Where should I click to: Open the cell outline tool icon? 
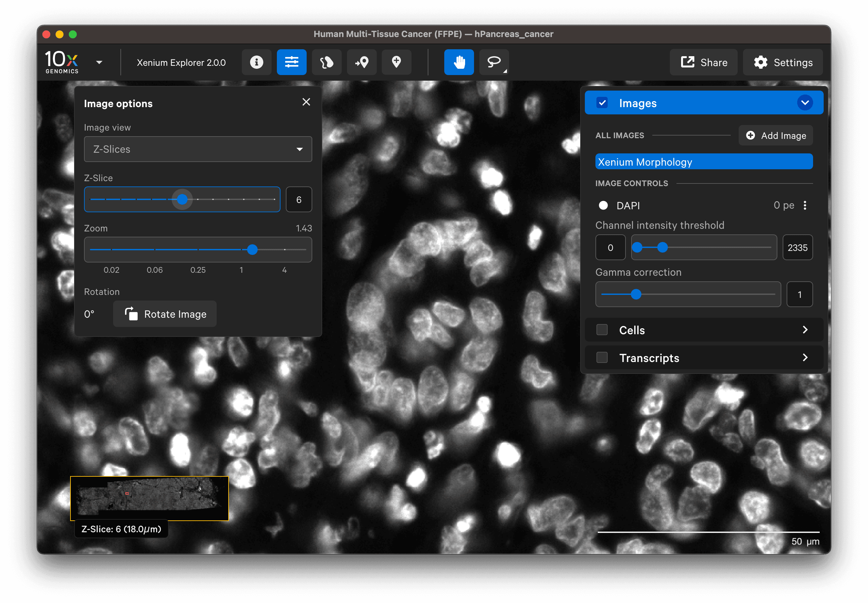pos(326,62)
